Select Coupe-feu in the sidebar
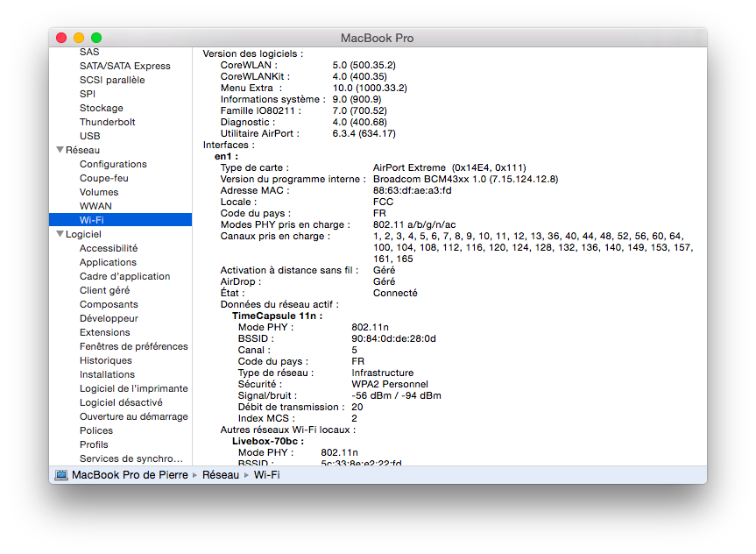756x554 pixels. (x=103, y=178)
